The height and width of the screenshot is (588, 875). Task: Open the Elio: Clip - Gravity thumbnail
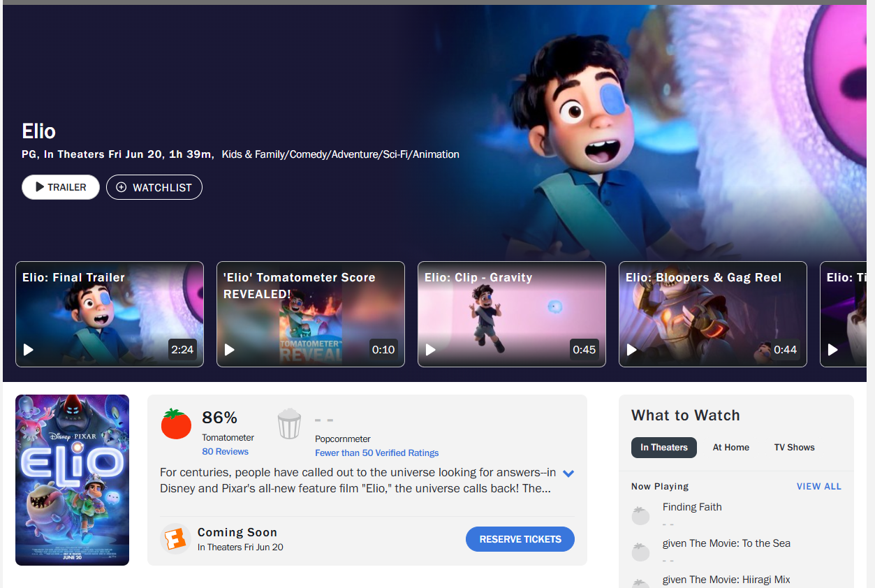click(512, 314)
